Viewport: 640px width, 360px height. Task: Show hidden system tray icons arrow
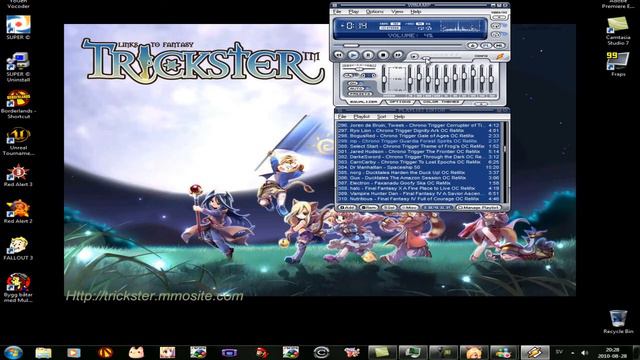point(572,352)
